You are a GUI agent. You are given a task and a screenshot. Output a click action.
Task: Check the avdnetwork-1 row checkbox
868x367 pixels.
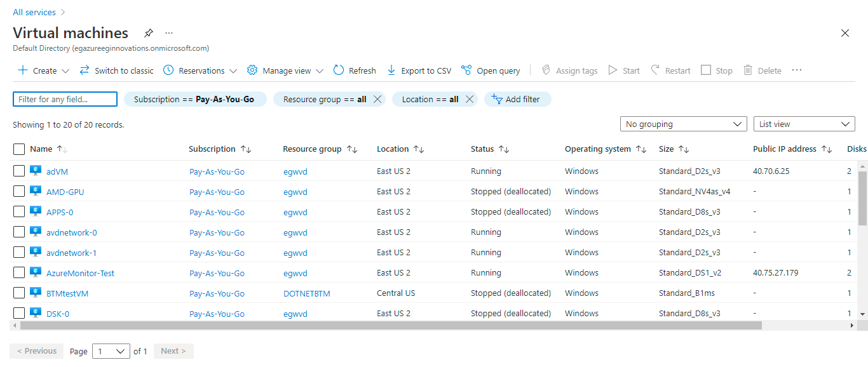click(x=19, y=252)
